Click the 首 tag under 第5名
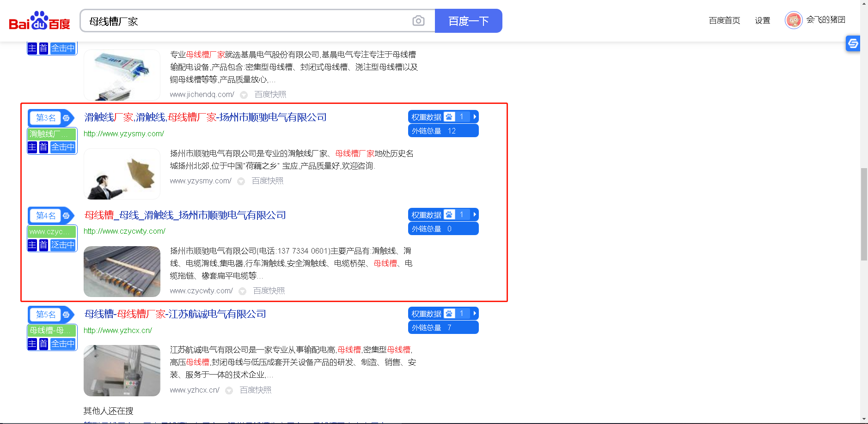 (x=43, y=344)
